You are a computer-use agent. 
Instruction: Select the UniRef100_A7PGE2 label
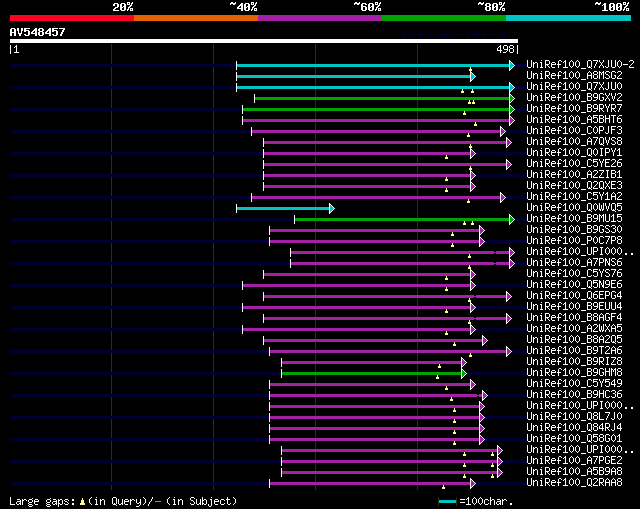point(574,461)
